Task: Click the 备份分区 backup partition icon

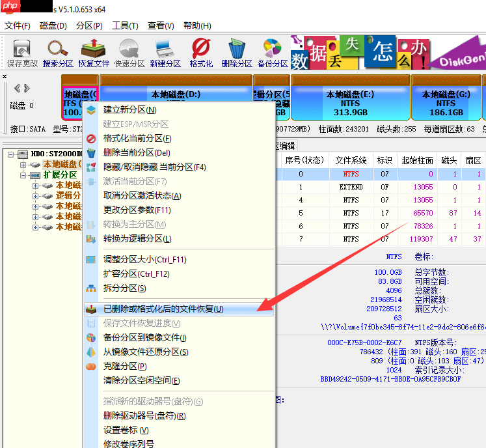Action: pyautogui.click(x=273, y=52)
